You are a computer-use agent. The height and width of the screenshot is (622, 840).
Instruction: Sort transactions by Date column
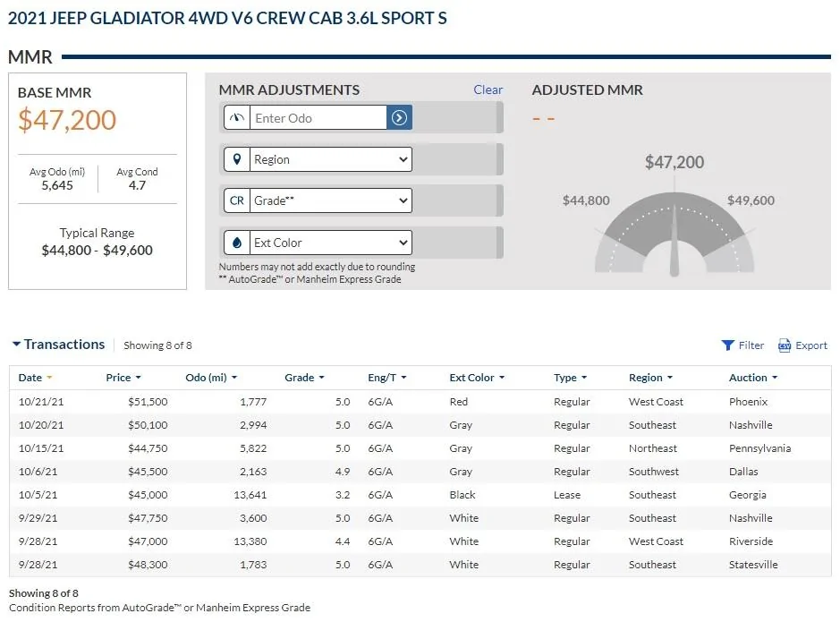click(36, 378)
